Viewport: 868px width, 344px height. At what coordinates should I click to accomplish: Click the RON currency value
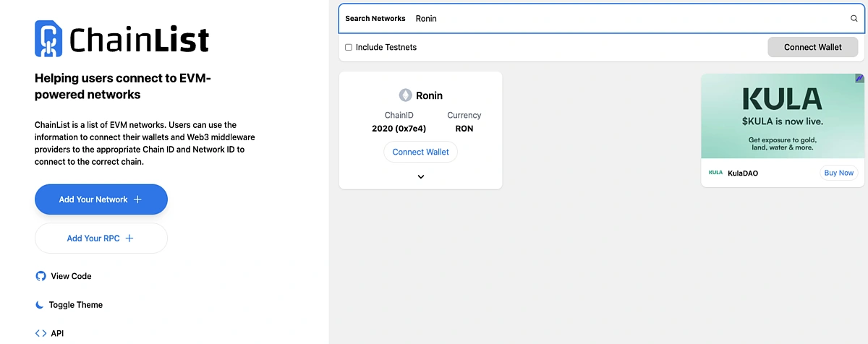point(464,129)
